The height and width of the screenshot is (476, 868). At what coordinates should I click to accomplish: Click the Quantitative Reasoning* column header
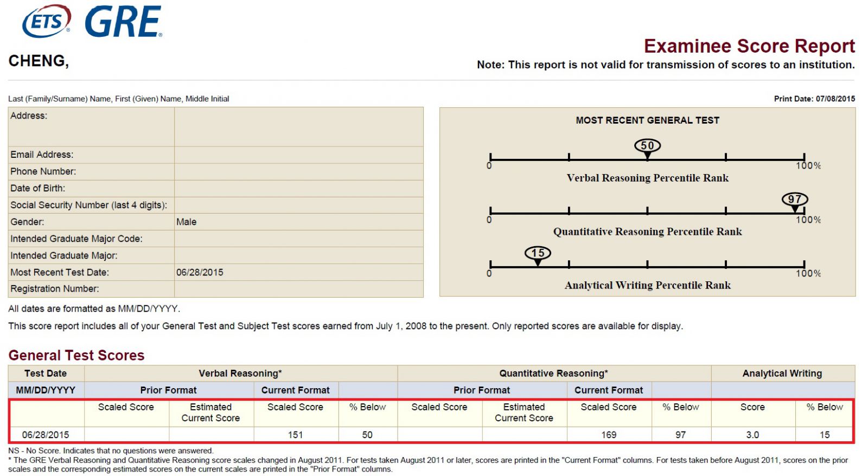click(553, 373)
